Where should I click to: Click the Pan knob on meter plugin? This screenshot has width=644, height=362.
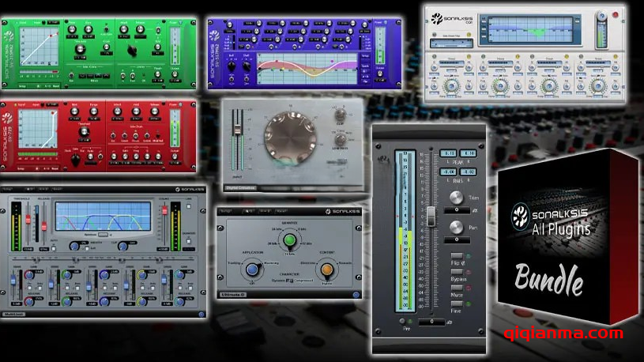coord(457,228)
